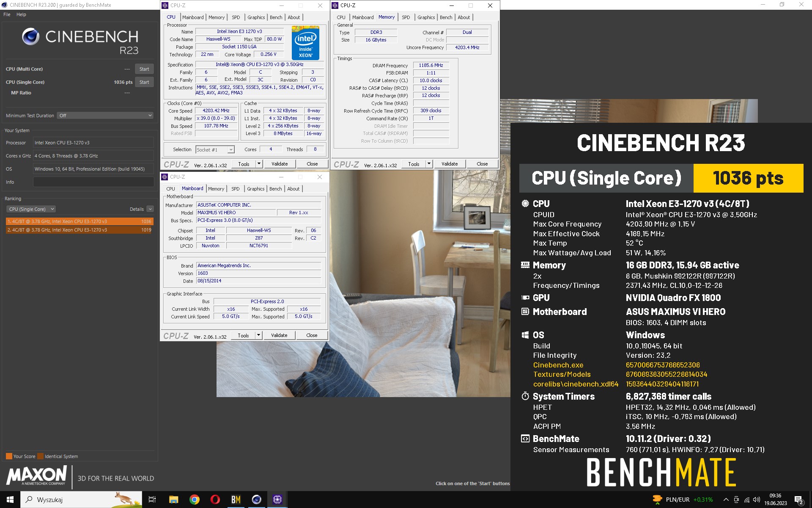Click the CPU-Z Mainboard window title icon
The image size is (812, 508).
point(165,177)
